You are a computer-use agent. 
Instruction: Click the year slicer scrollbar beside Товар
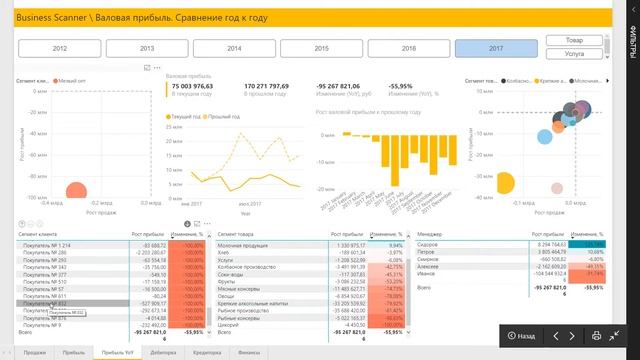607,47
